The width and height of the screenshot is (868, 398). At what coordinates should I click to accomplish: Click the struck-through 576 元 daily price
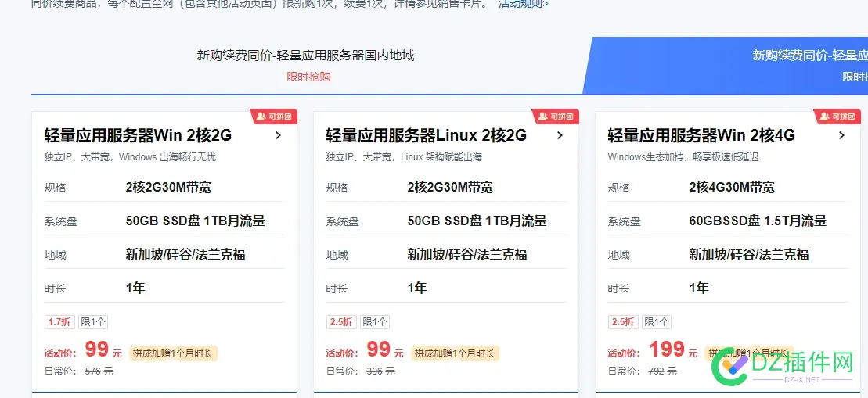click(x=99, y=371)
